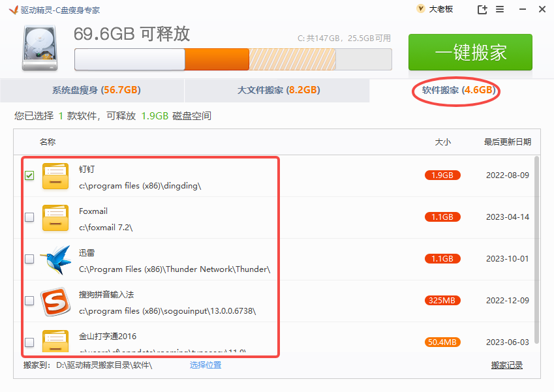Screen dimensions: 554x392
Task: Click the C drive usage bar
Action: pos(233,59)
